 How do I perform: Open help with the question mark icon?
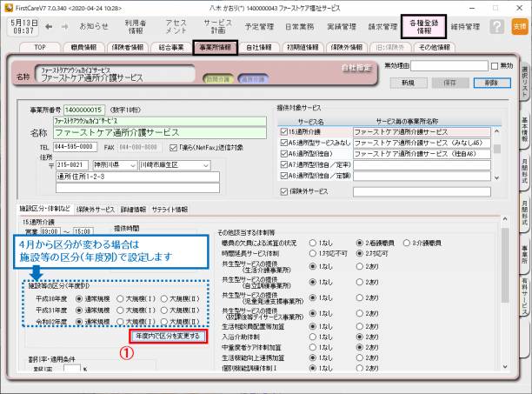[496, 27]
